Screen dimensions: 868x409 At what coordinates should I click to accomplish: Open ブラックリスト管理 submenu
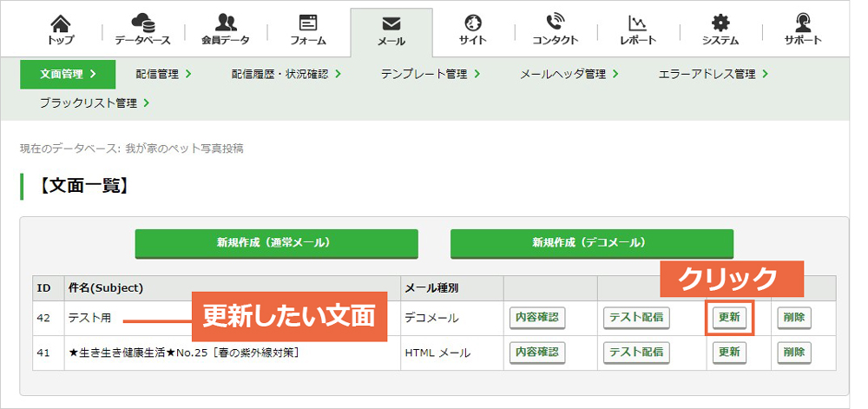click(x=95, y=103)
